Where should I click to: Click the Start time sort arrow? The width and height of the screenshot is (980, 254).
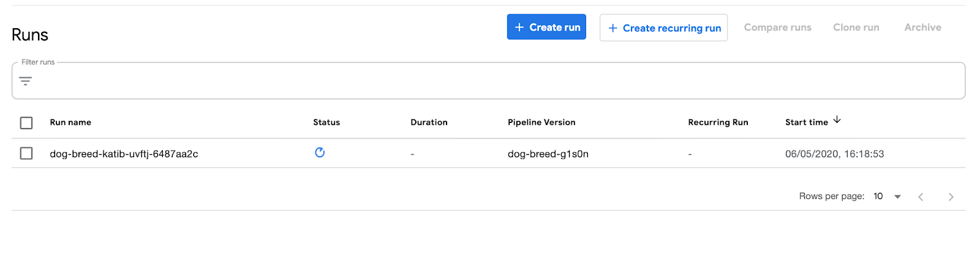[837, 120]
